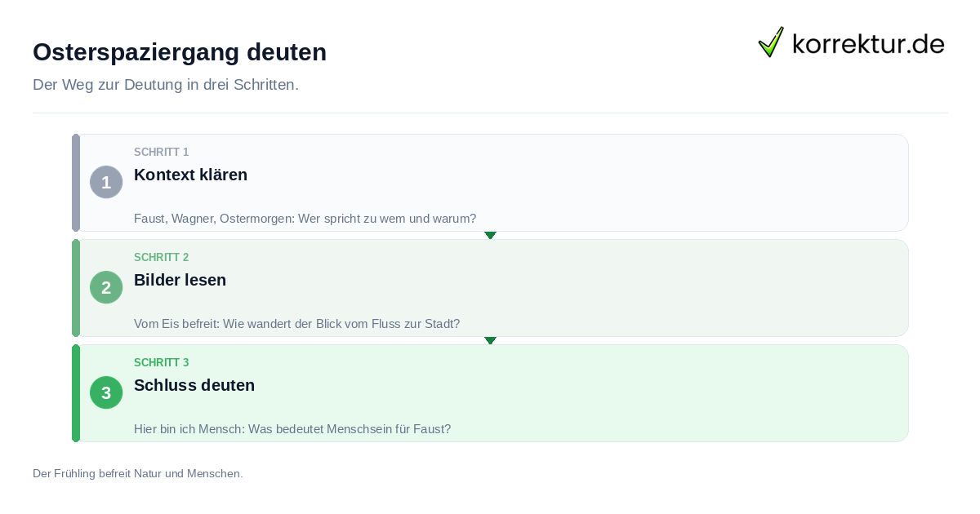980x514 pixels.
Task: Click the 'SCHRITT 1' label
Action: point(161,152)
